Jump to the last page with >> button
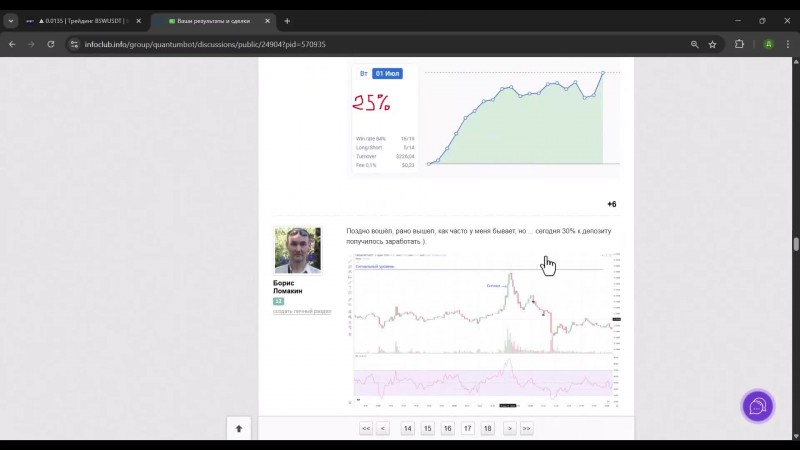800x450 pixels. coord(527,429)
